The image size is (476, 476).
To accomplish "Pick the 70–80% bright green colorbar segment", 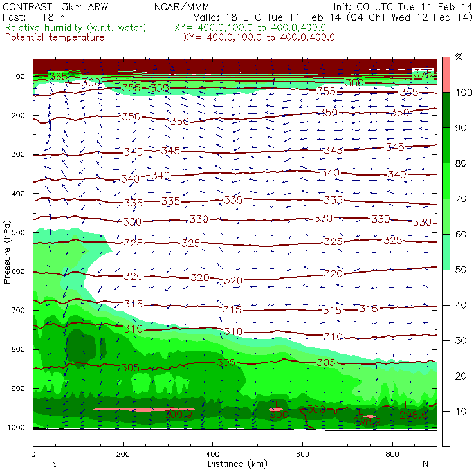I will coord(446,181).
